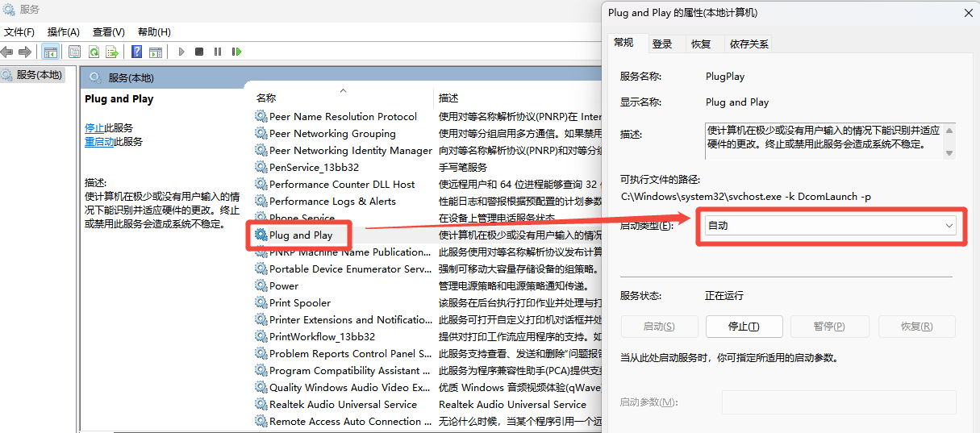This screenshot has height=433, width=980.
Task: Click the Back arrow in toolbar
Action: [x=7, y=52]
